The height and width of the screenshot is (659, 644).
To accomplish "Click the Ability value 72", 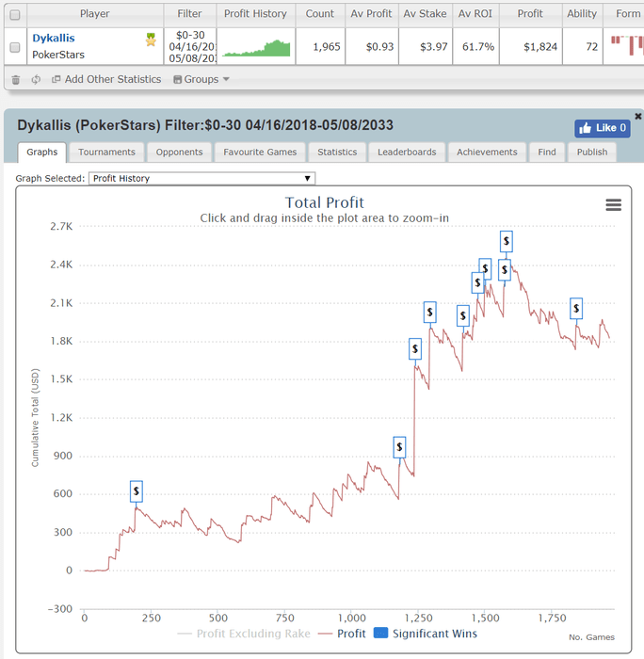I will (x=592, y=47).
